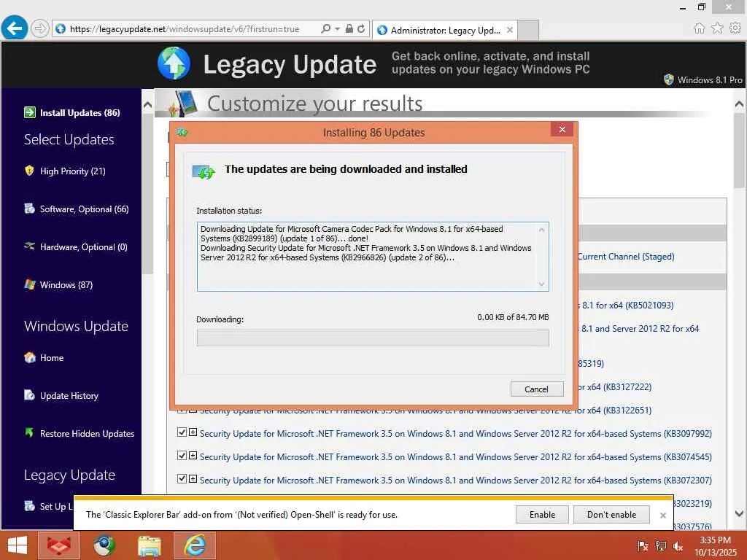Click the Home house icon in sidebar
This screenshot has width=747, height=560.
point(29,357)
